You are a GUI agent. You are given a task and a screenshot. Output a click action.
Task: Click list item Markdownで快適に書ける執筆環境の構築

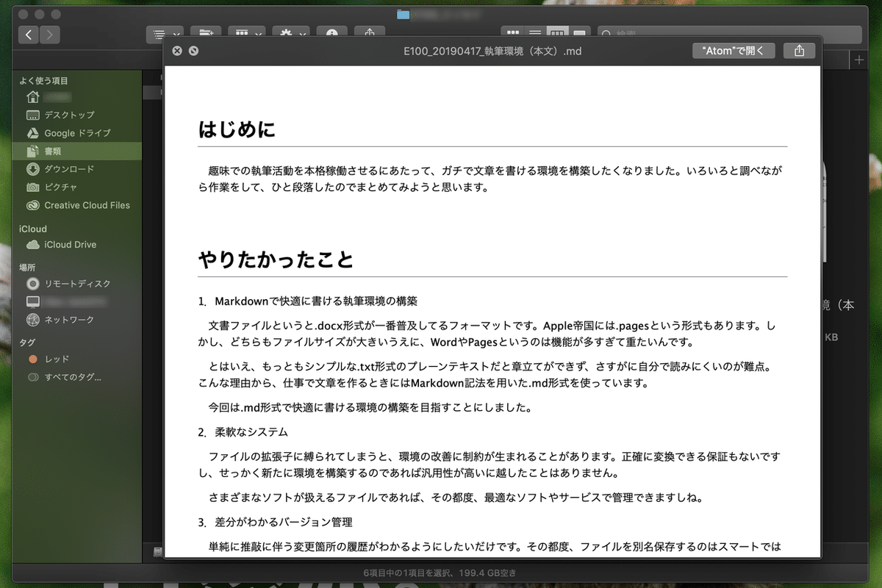[316, 301]
